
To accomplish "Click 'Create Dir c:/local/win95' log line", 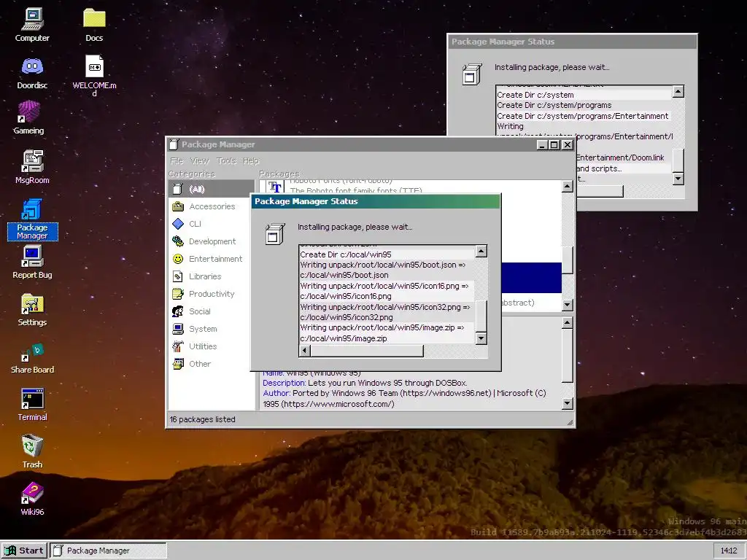I will 345,254.
